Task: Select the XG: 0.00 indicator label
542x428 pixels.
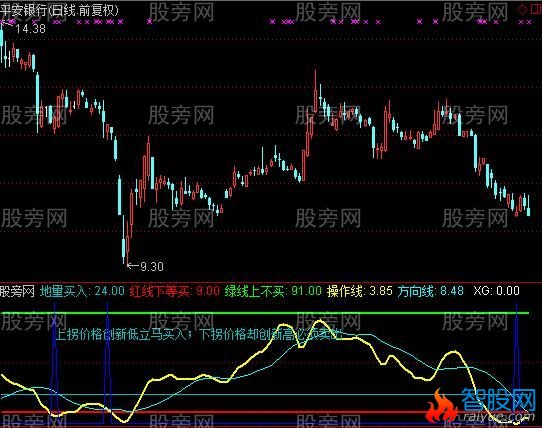Action: tap(496, 291)
